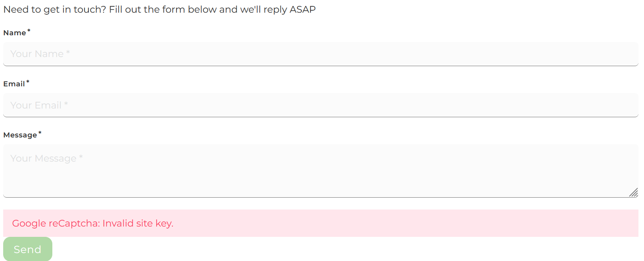Viewport: 644px width, 261px height.
Task: Click the required asterisk beside Email label
Action: (28, 82)
